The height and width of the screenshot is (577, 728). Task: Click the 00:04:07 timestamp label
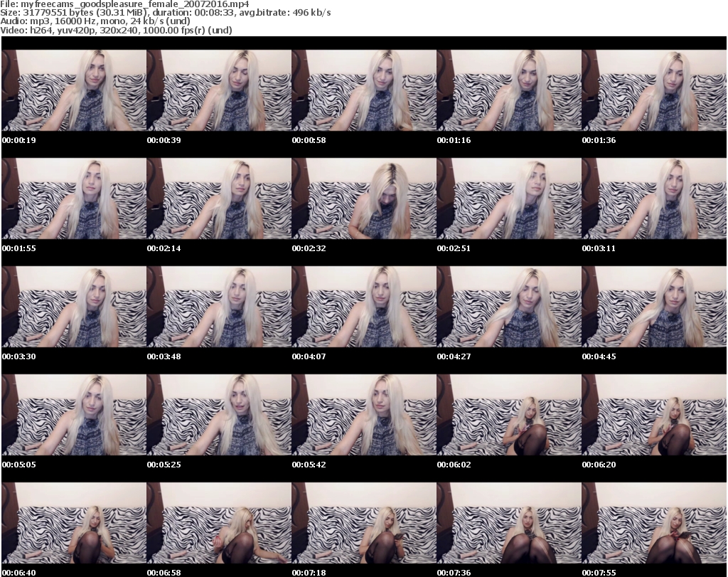[x=309, y=356]
